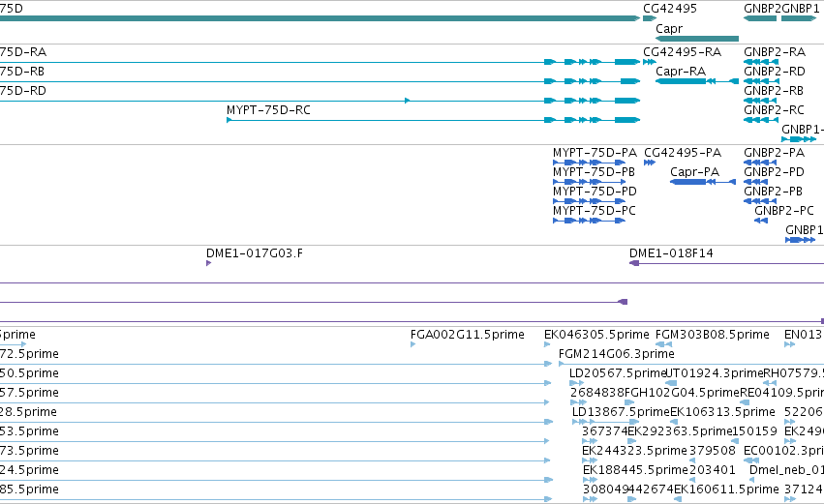This screenshot has width=824, height=504.
Task: Click the GNBP2-RD transcript label
Action: tap(775, 72)
